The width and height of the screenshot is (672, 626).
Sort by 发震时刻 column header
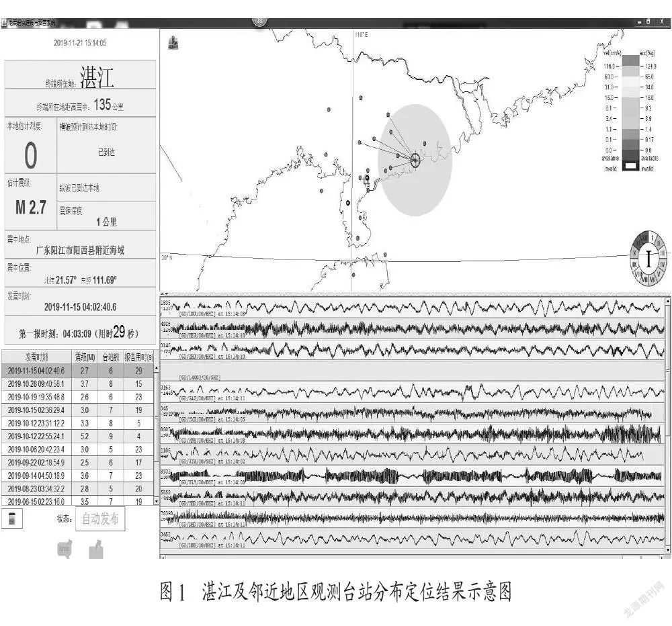(x=36, y=357)
